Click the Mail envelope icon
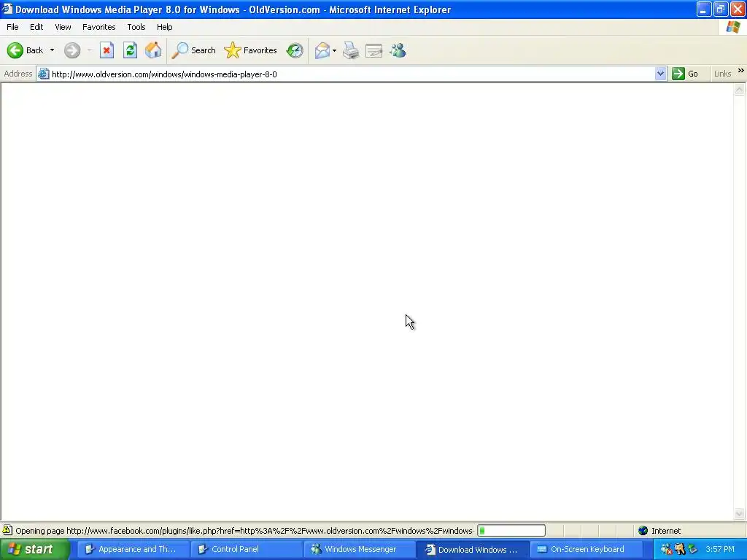The image size is (747, 560). [x=322, y=50]
